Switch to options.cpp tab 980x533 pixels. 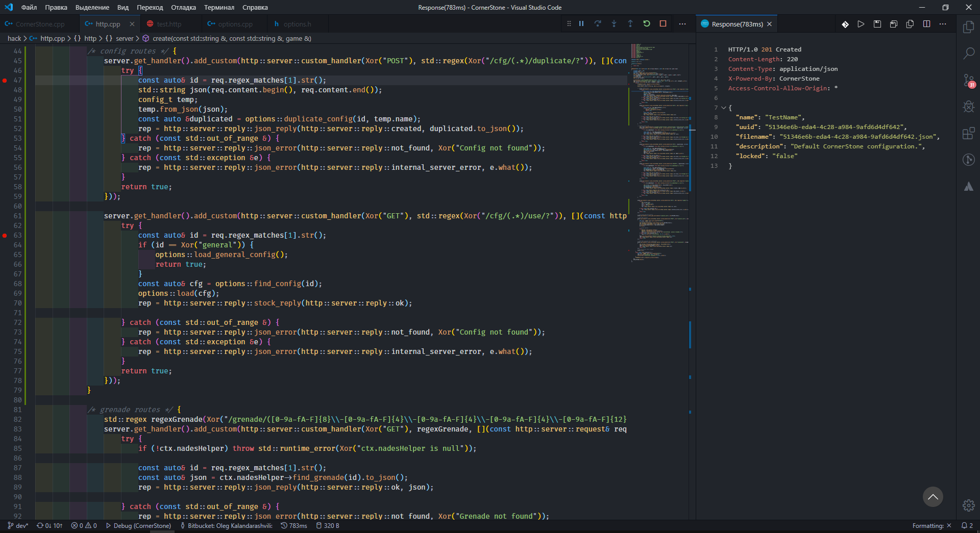tap(235, 24)
